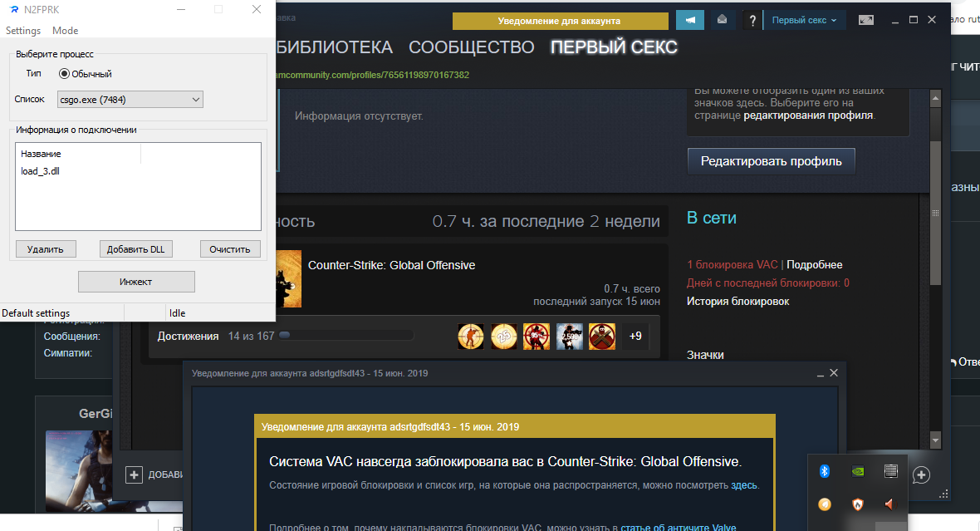Click the Steam profile URL address
Image resolution: width=980 pixels, height=531 pixels.
[373, 75]
